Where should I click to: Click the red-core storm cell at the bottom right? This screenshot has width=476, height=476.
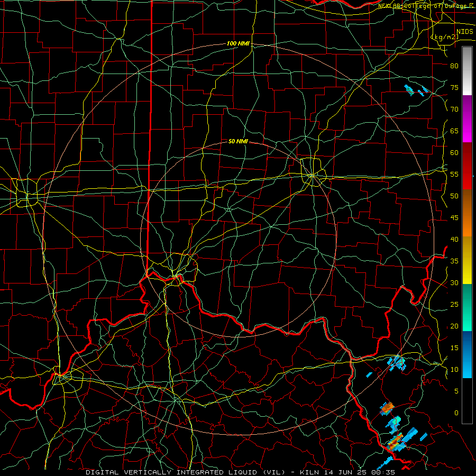[x=396, y=442]
